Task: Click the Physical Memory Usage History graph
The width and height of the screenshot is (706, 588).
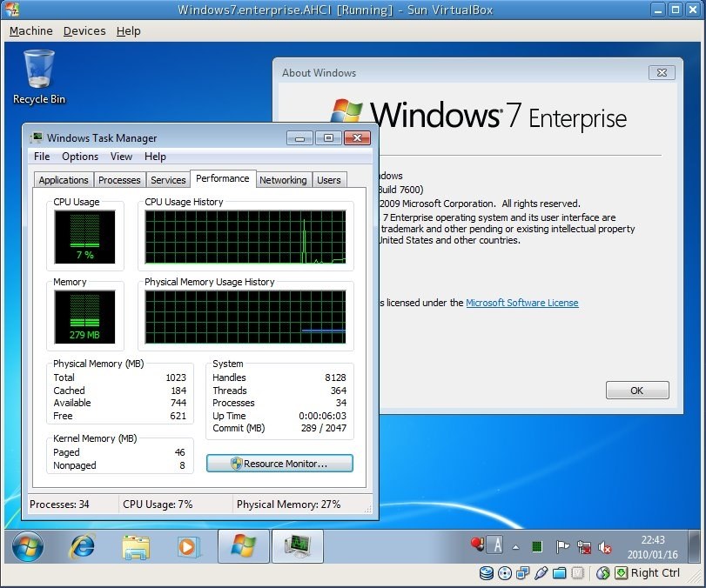Action: (245, 317)
